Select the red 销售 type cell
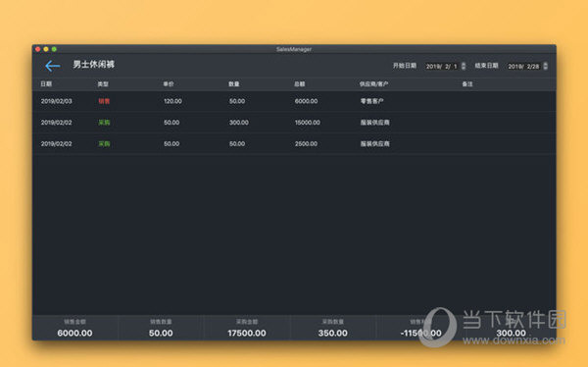Screen dimensions: 588x367 click(x=104, y=101)
